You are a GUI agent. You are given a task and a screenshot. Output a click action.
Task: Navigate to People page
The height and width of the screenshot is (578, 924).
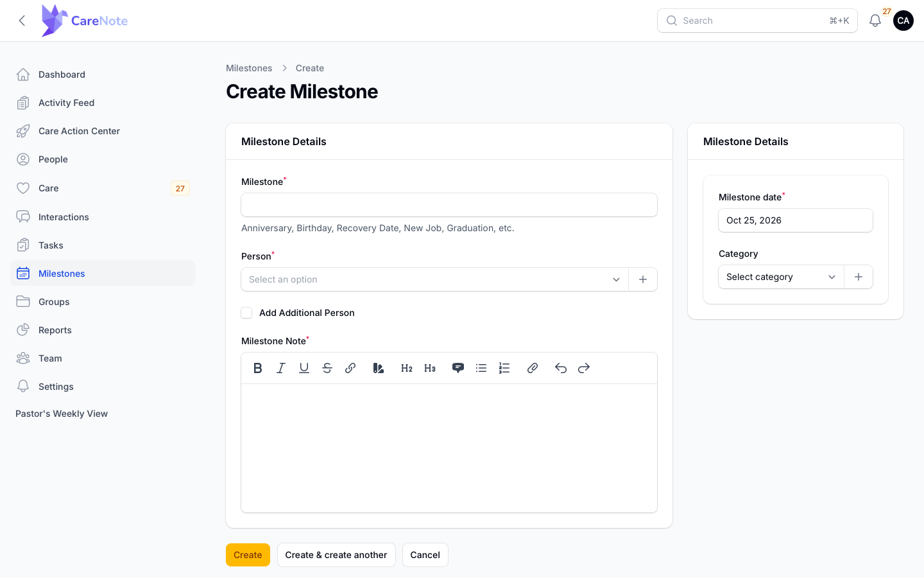pos(103,159)
